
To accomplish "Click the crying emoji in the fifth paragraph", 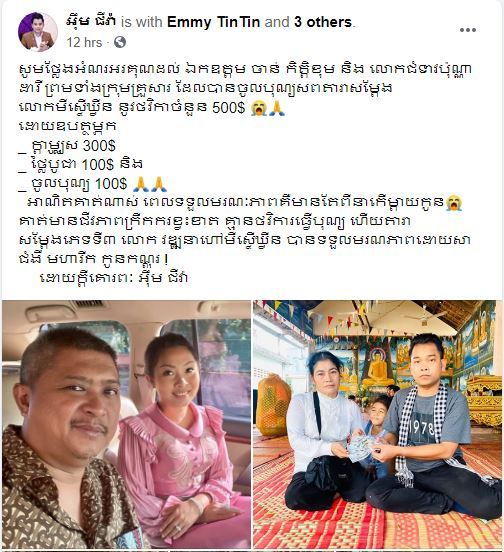I will (x=454, y=203).
